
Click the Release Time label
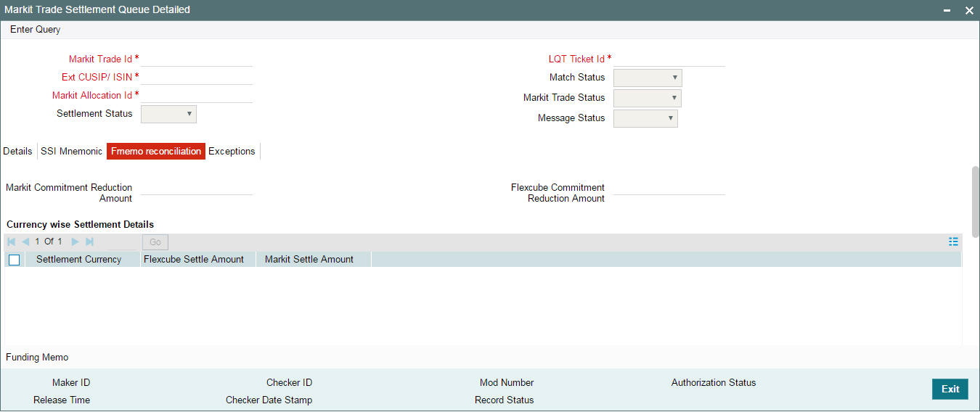click(x=62, y=400)
